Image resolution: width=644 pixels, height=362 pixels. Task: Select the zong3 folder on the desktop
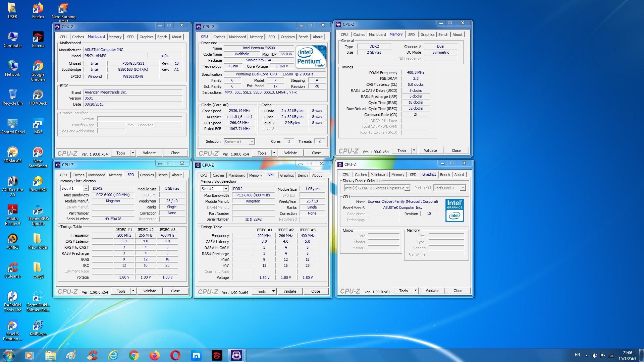[x=38, y=270]
